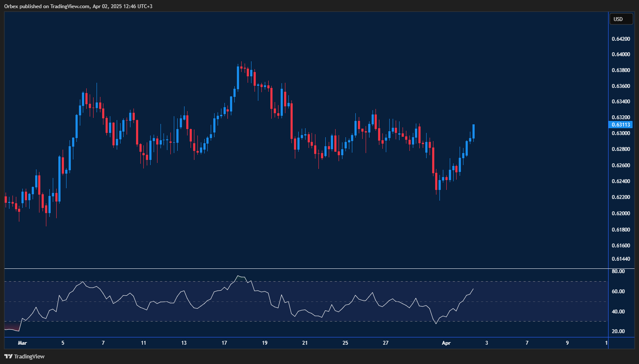
Task: Click the blue current price tag 0.63113
Action: (620, 124)
